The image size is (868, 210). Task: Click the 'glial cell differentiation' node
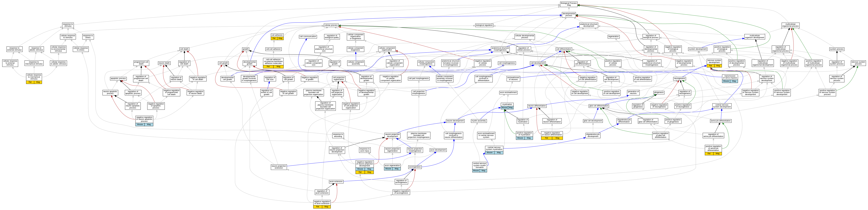click(599, 106)
